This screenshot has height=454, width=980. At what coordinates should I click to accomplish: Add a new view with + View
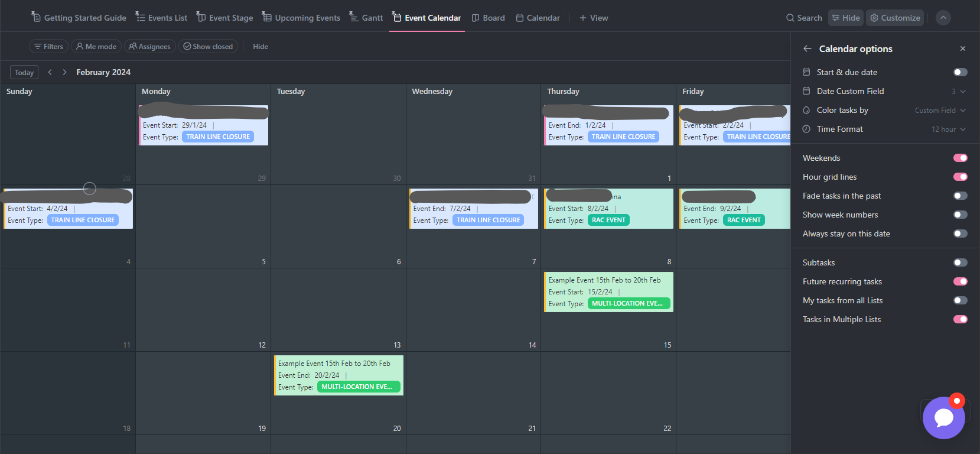click(594, 18)
